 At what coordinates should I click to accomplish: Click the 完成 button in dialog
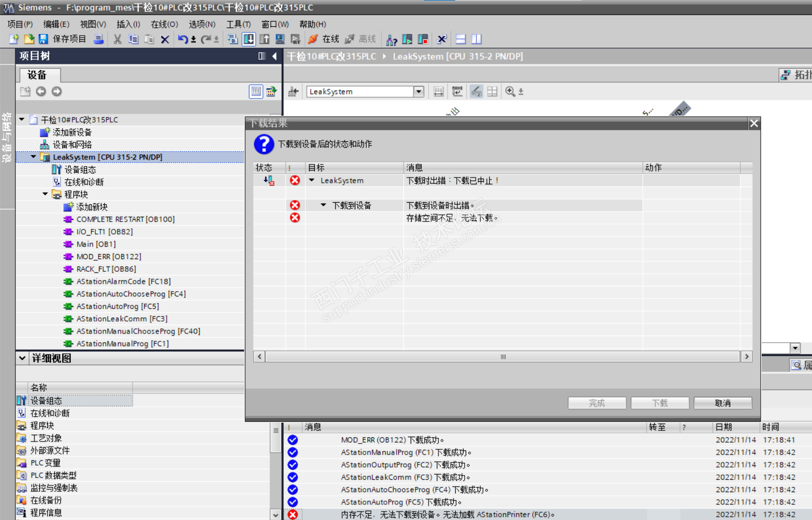(x=597, y=403)
